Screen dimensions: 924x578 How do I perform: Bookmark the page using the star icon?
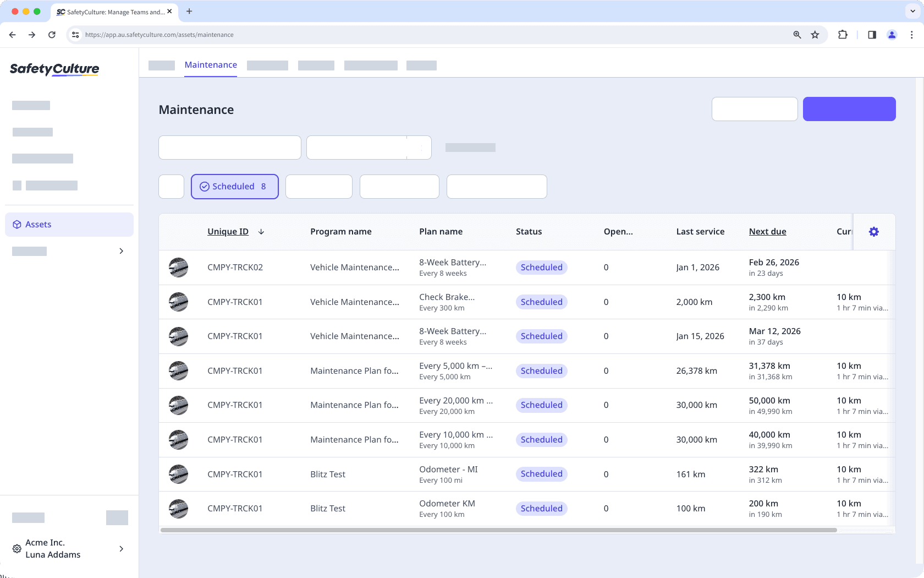(x=815, y=34)
